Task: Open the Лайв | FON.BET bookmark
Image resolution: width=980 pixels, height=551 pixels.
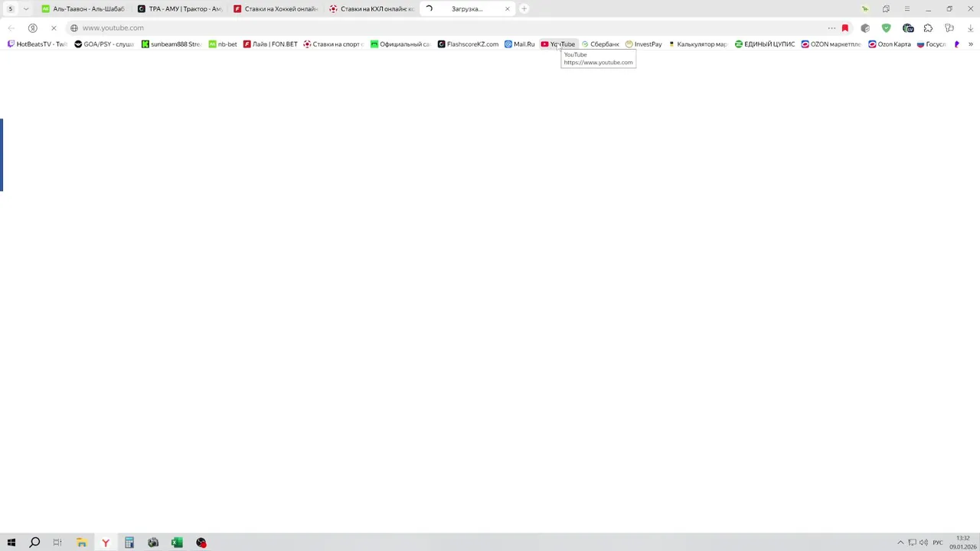Action: (270, 44)
